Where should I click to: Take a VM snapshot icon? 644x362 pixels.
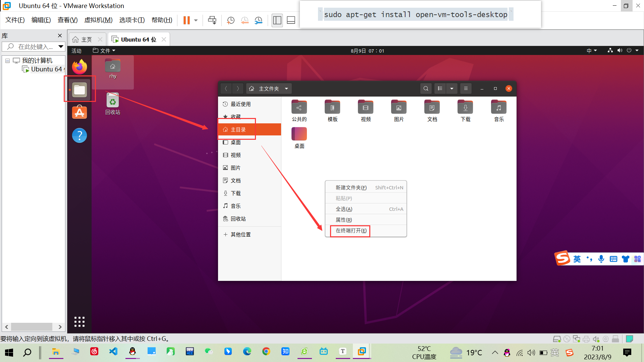point(231,20)
